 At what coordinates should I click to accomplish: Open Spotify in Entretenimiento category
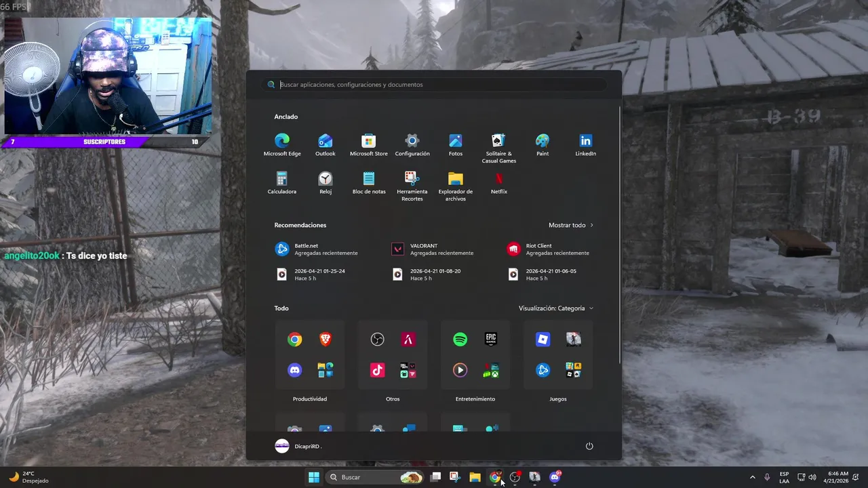[x=460, y=340]
